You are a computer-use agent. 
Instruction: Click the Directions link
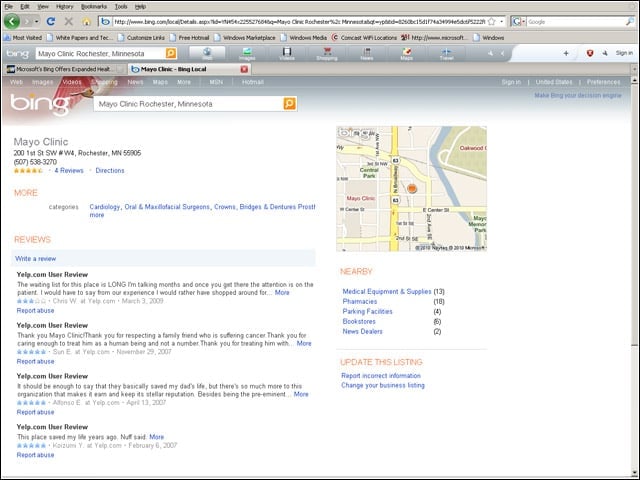tap(110, 171)
